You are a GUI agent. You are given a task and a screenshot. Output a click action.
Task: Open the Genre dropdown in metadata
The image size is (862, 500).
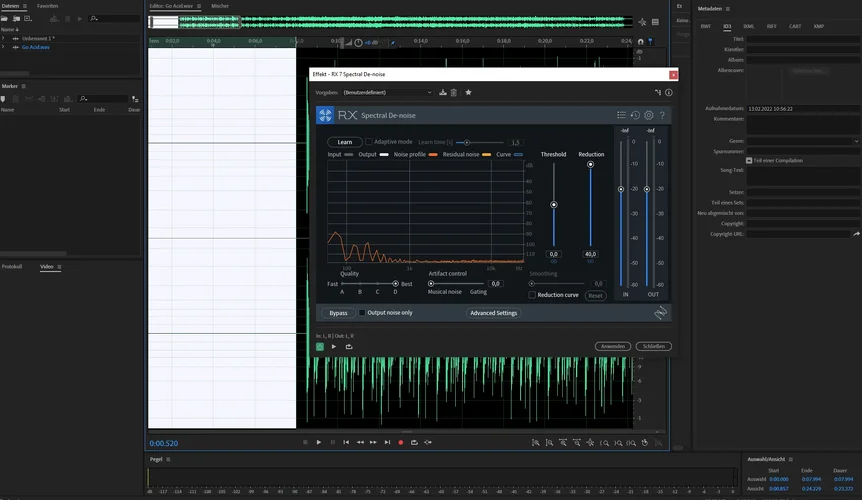855,141
